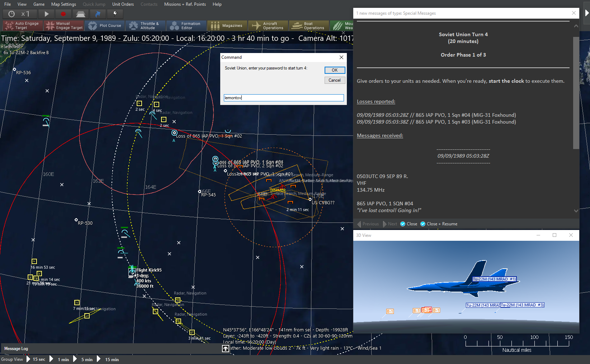Click missile contact labeled 16 min 53 sec
The height and width of the screenshot is (364, 590).
[34, 262]
